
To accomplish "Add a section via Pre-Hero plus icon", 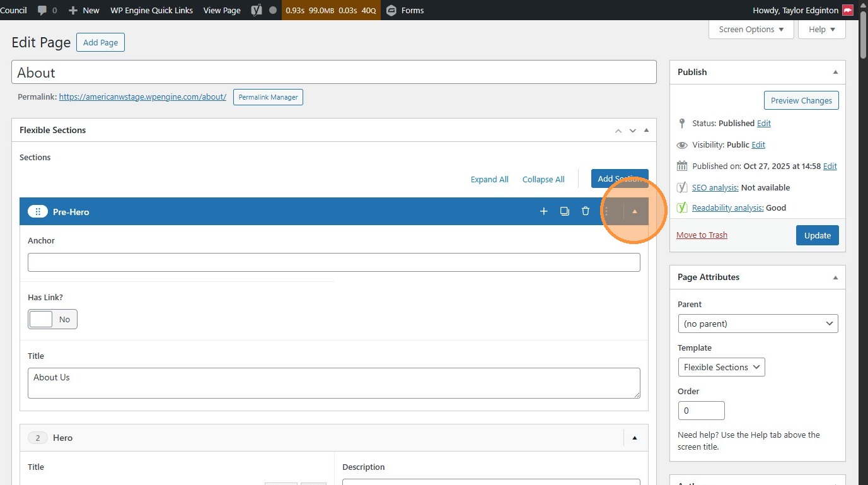I will point(544,211).
